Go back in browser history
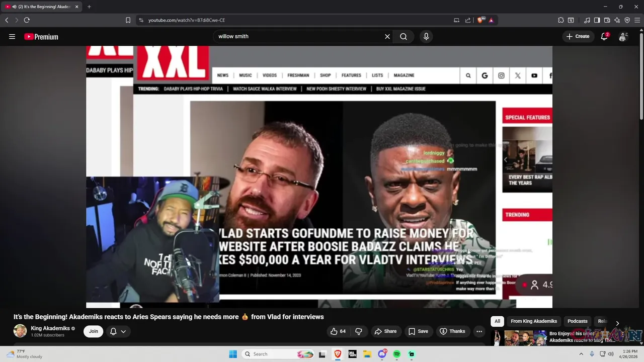644x362 pixels. (7, 20)
